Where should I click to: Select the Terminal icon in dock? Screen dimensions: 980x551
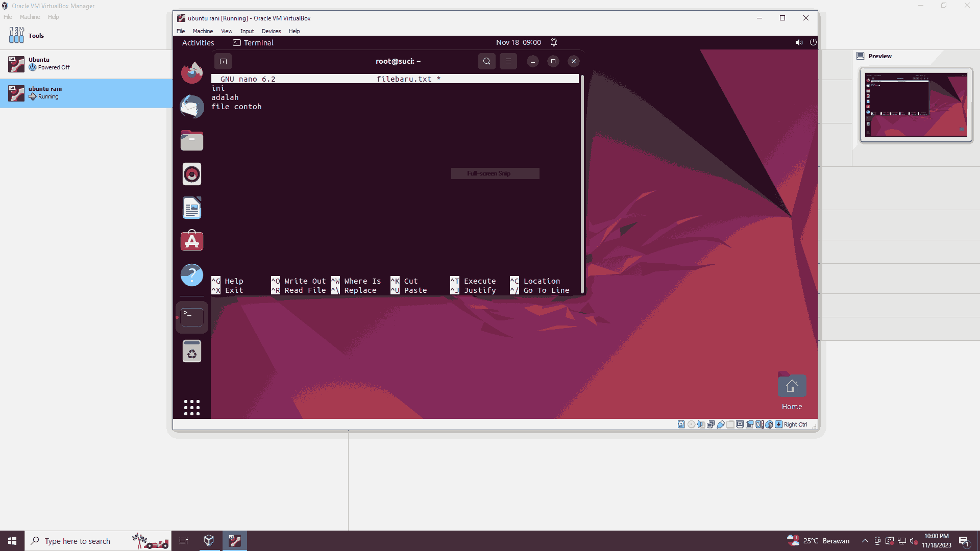click(192, 317)
